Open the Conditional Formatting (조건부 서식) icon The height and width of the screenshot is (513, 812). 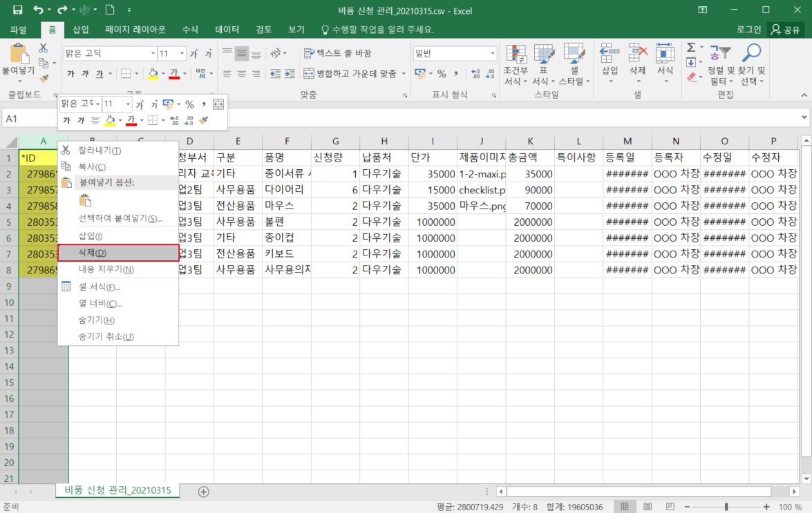516,54
